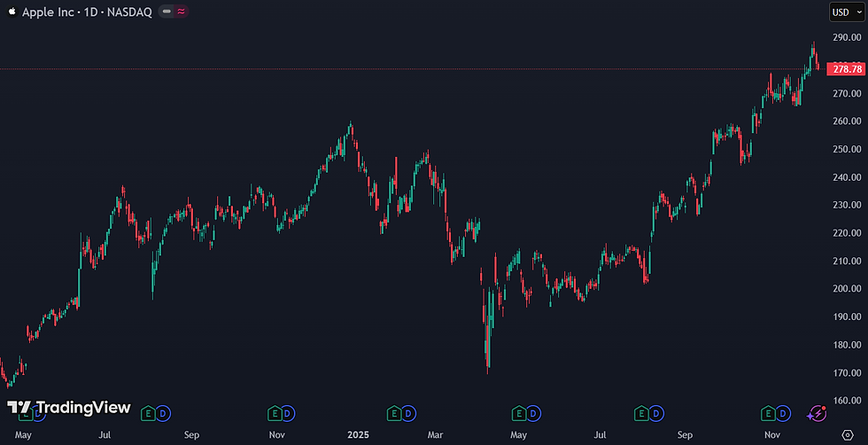
Task: Click the Apple Inc 1D NASDAQ title
Action: 87,12
